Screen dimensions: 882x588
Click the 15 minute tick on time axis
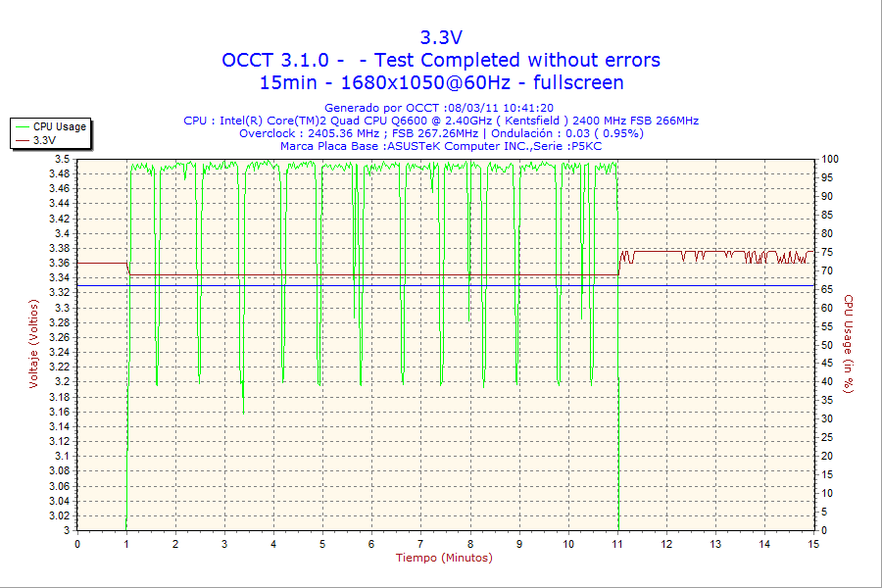click(812, 544)
